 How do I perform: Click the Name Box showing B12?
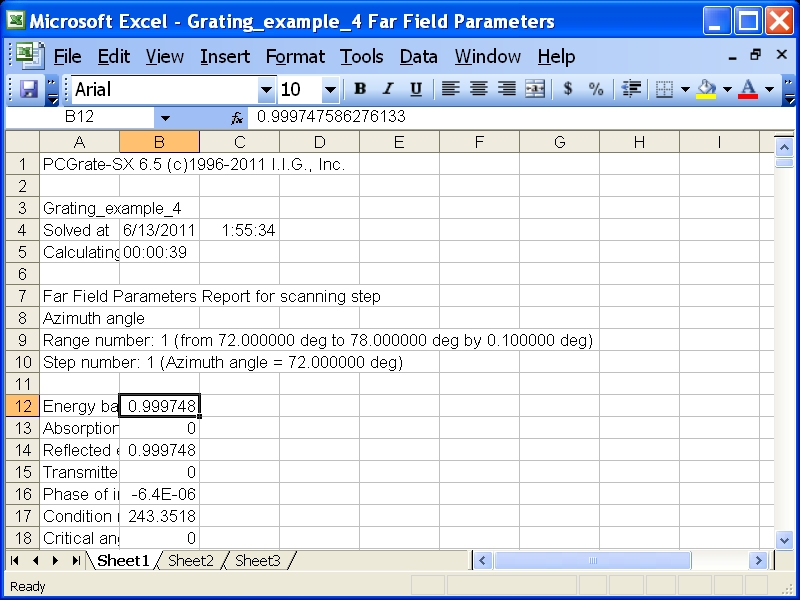click(x=80, y=117)
